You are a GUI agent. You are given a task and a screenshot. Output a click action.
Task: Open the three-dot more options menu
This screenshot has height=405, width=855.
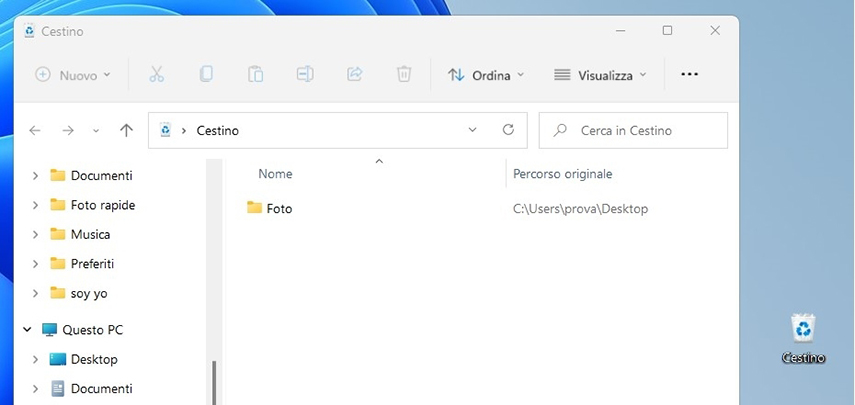pos(690,75)
